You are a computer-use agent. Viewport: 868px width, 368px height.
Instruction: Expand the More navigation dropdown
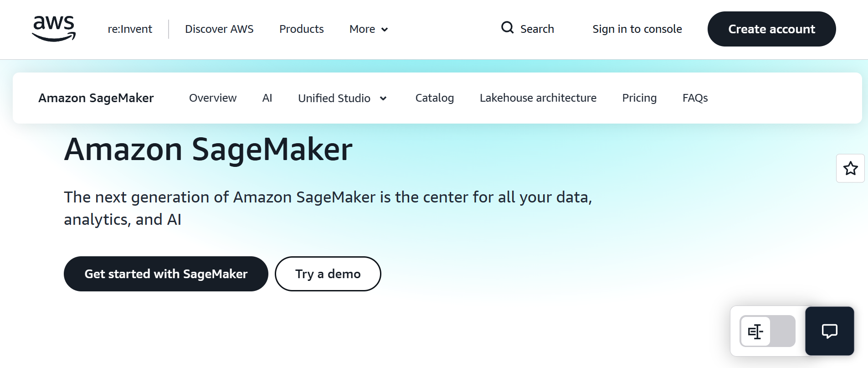(368, 29)
